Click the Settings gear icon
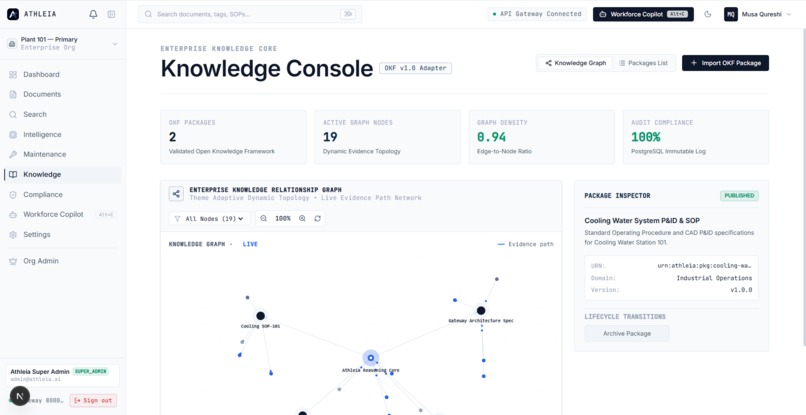Screen dimensions: 806x415 pyautogui.click(x=13, y=234)
